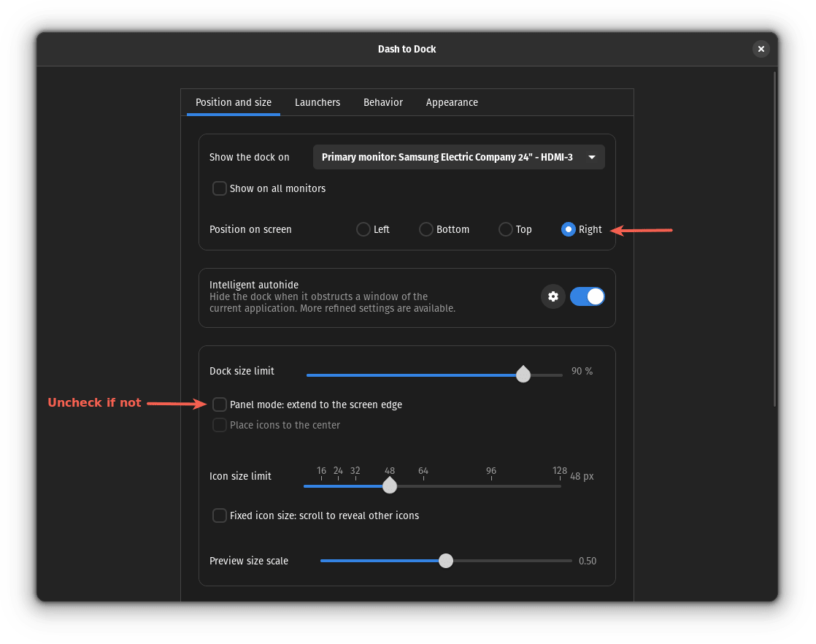Switch to the Behavior tab

pos(383,102)
